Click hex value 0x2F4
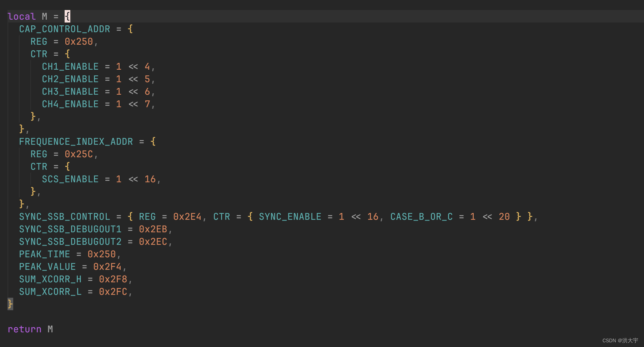The image size is (644, 347). [x=107, y=267]
